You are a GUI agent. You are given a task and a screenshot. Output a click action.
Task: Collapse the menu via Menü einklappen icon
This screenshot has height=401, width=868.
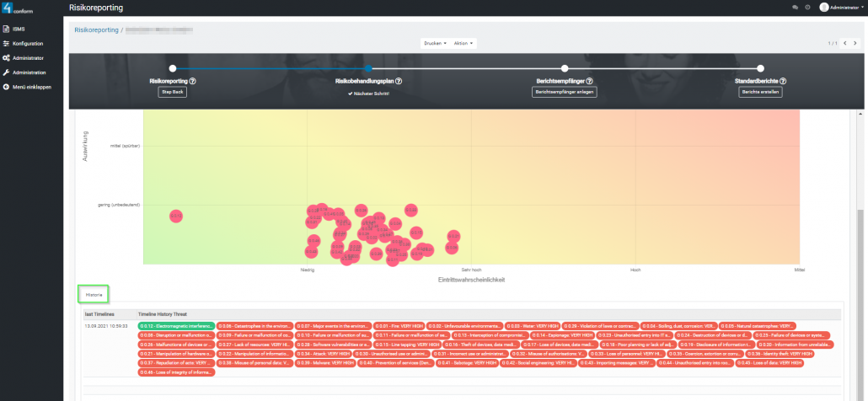(7, 87)
